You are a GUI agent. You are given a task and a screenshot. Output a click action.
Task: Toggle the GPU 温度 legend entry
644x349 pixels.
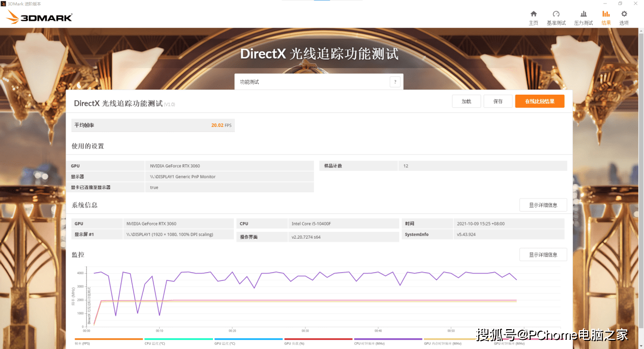click(x=224, y=343)
